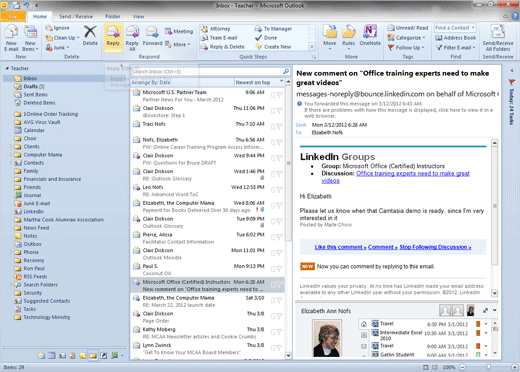Collapse the Teacher mailbox tree
This screenshot has height=372, width=520.
tap(7, 68)
